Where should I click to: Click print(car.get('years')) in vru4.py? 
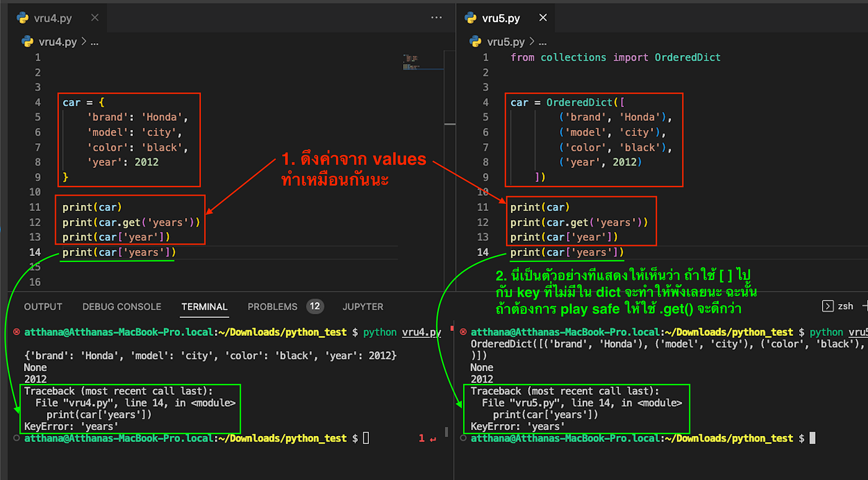click(x=131, y=222)
